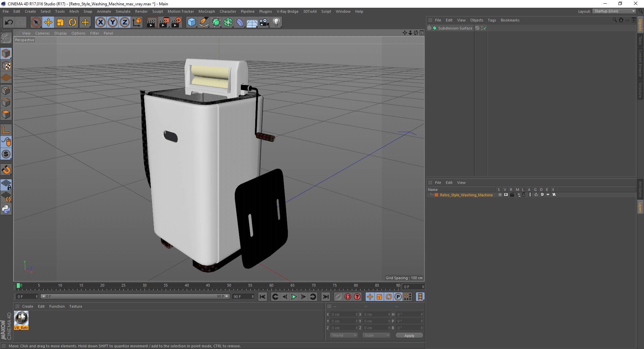644x349 pixels.
Task: Toggle workplane lock icon
Action: point(6,185)
